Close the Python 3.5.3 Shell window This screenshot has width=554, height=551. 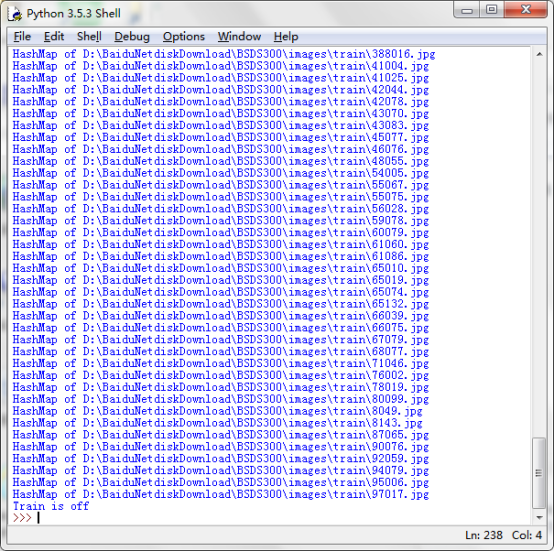point(526,10)
